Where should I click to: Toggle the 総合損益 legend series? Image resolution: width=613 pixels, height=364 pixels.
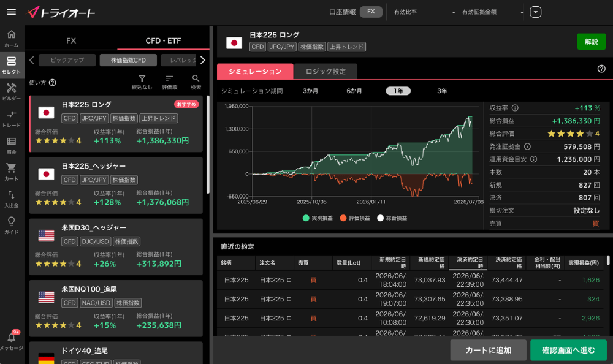[392, 218]
